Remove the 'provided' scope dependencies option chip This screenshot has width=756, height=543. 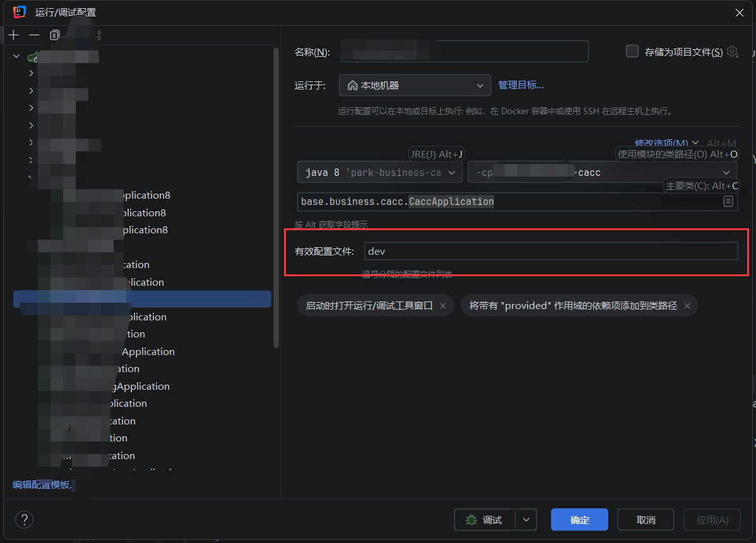click(687, 306)
